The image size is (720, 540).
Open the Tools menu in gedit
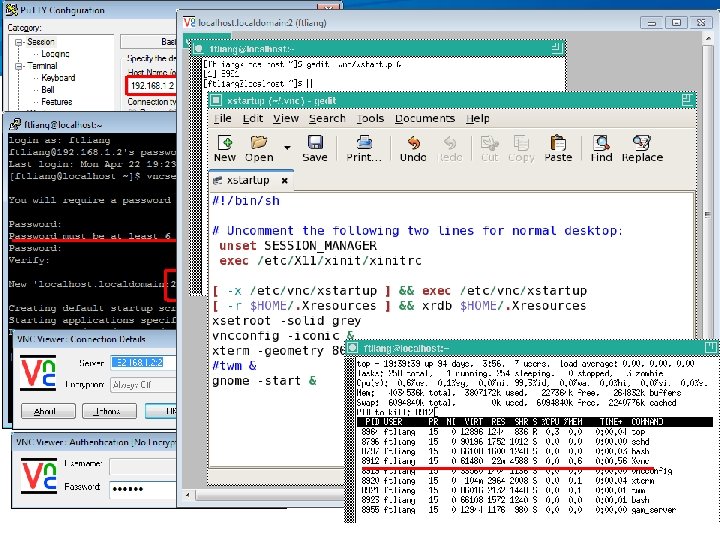[x=370, y=118]
